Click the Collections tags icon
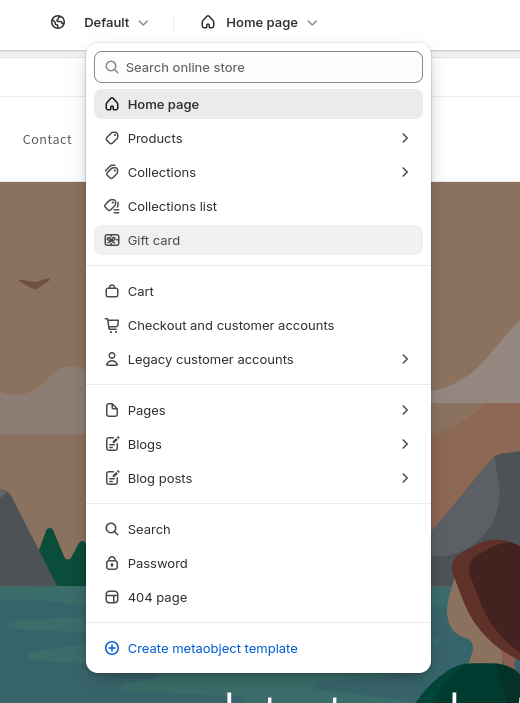520x703 pixels. pyautogui.click(x=112, y=172)
